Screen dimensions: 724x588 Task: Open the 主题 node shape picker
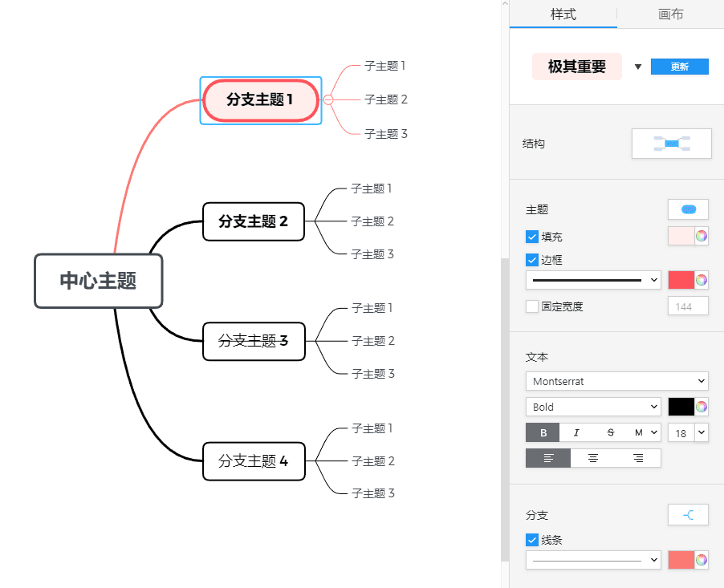click(x=687, y=209)
